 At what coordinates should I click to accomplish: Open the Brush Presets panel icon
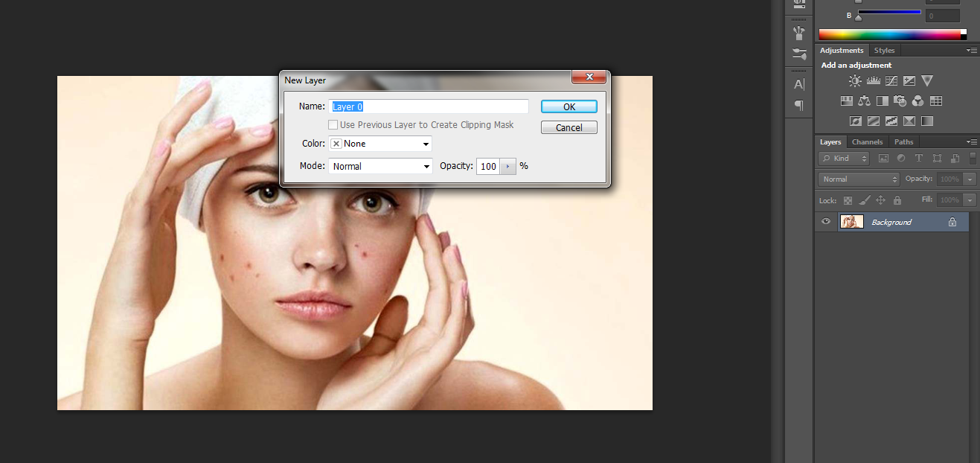pos(799,33)
